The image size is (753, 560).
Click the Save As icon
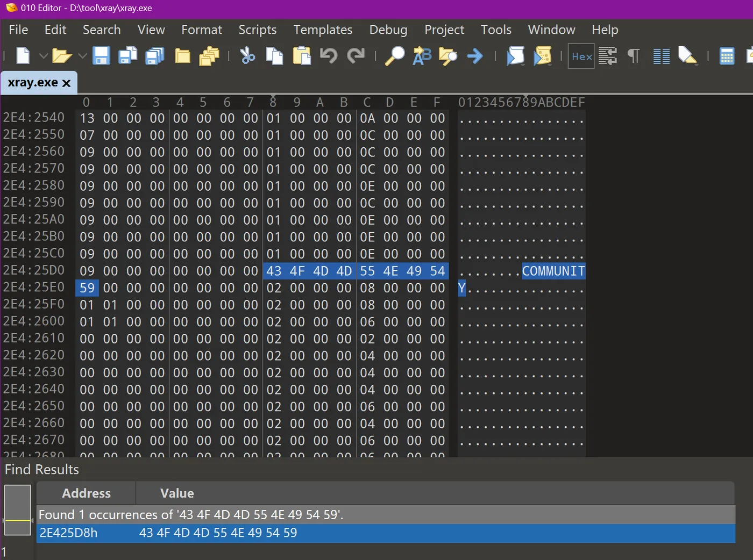coord(128,56)
